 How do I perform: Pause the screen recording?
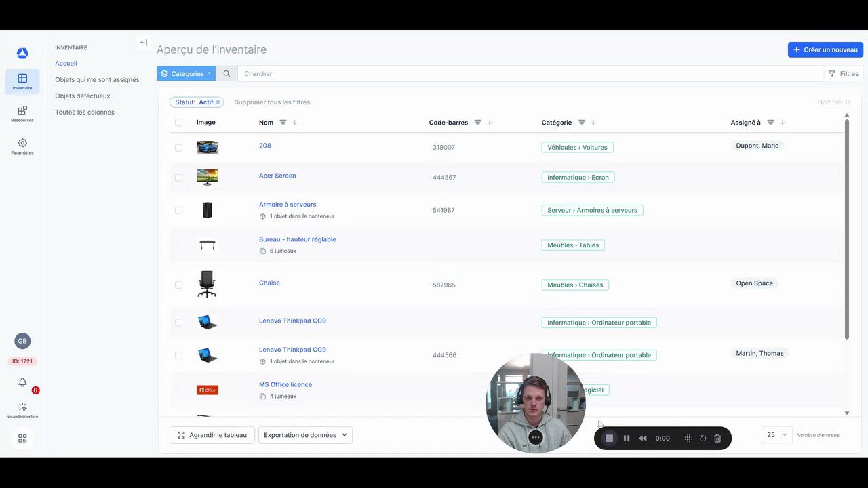tap(627, 439)
